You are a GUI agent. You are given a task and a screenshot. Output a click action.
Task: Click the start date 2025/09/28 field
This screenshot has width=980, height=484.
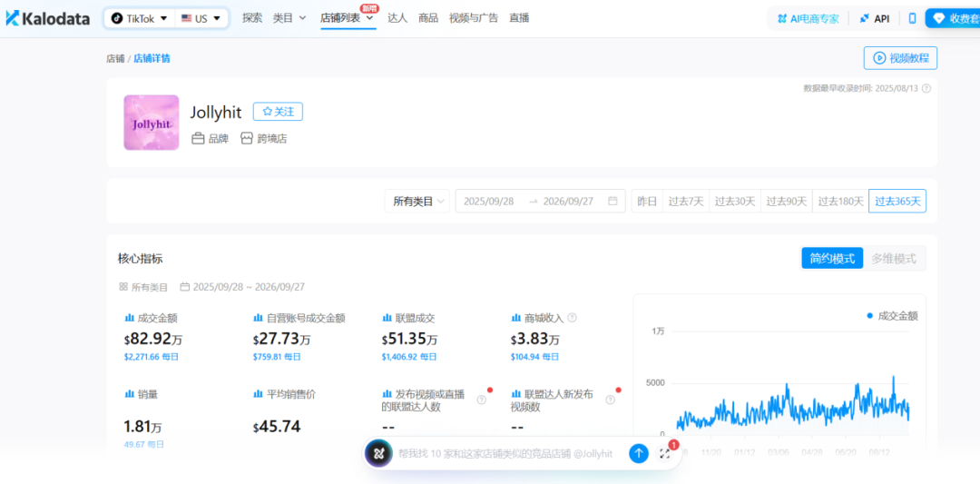click(x=489, y=202)
